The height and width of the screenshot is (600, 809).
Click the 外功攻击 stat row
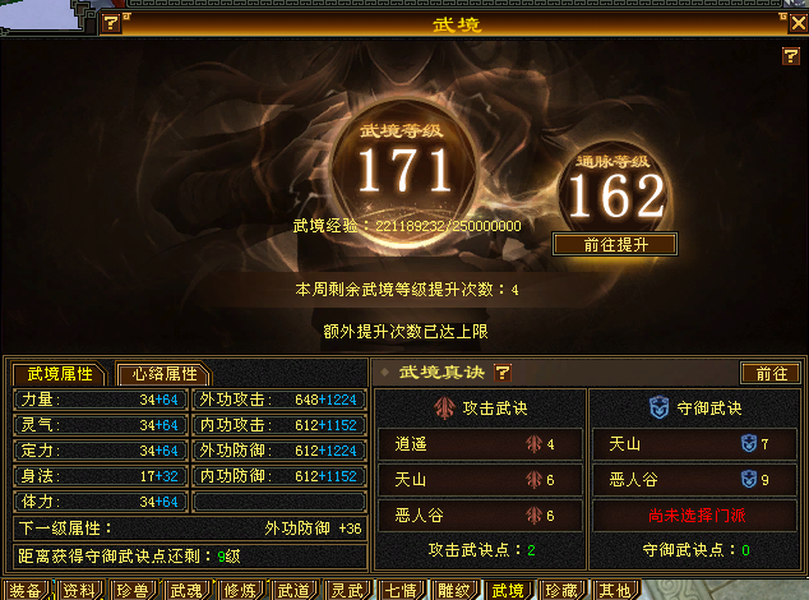click(x=279, y=399)
